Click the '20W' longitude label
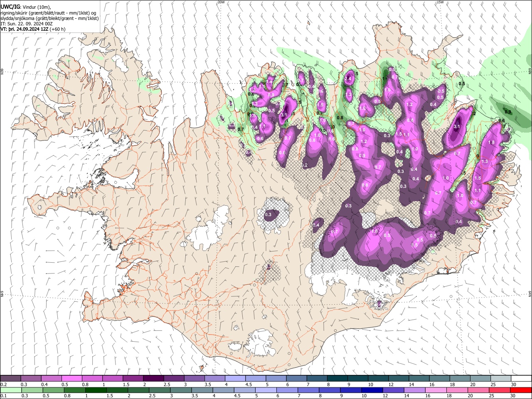532x399 pixels. (x=221, y=2)
